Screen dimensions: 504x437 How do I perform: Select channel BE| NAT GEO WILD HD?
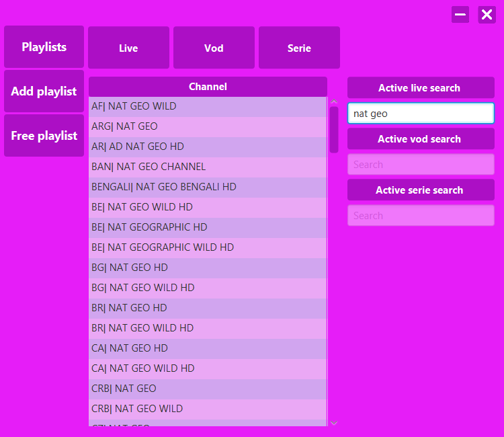(x=208, y=207)
